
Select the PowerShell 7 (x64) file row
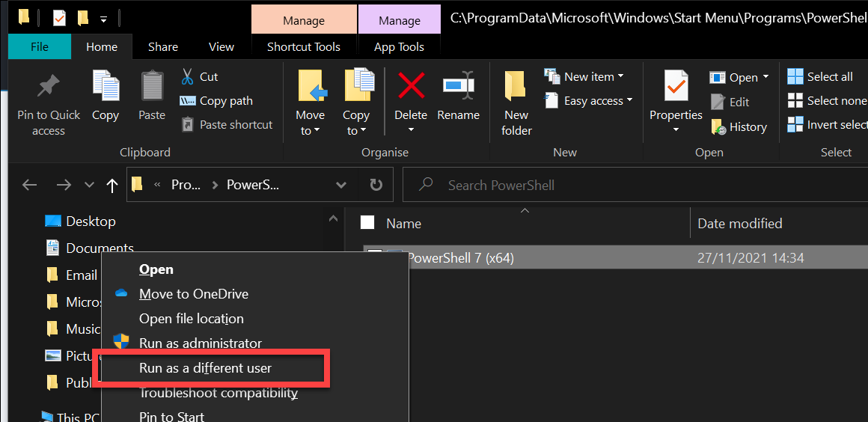click(x=616, y=258)
